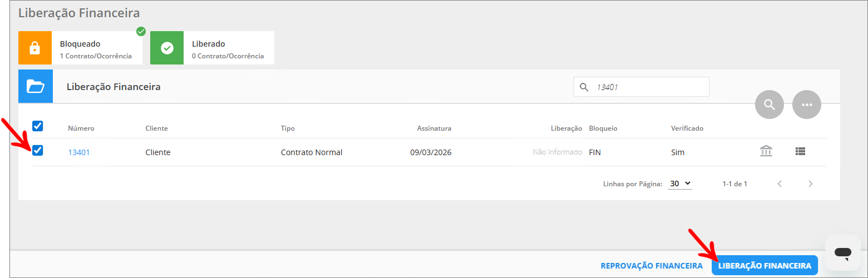Viewport: 868px width, 278px height.
Task: Open the Linhas por Página dropdown
Action: pyautogui.click(x=679, y=183)
